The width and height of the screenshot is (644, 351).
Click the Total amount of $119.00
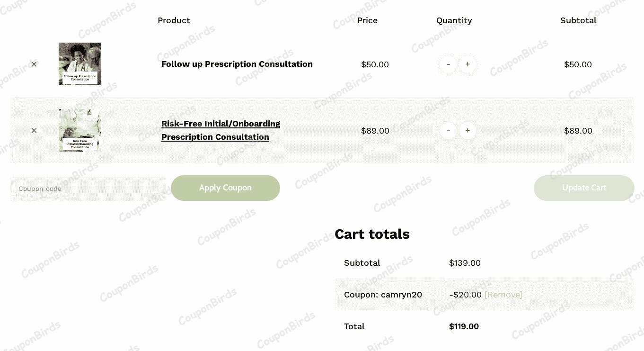click(x=464, y=326)
